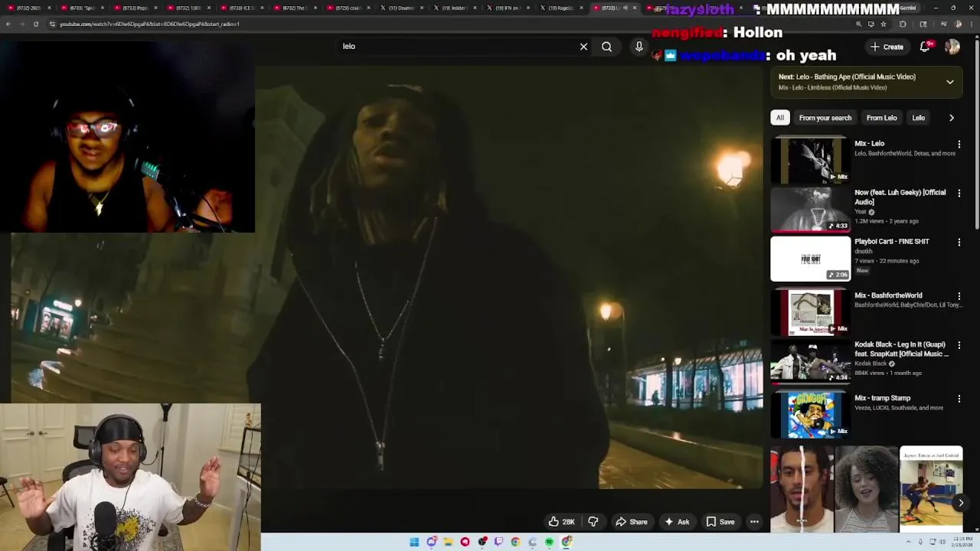Image resolution: width=980 pixels, height=551 pixels.
Task: Click the Create button
Action: point(887,47)
